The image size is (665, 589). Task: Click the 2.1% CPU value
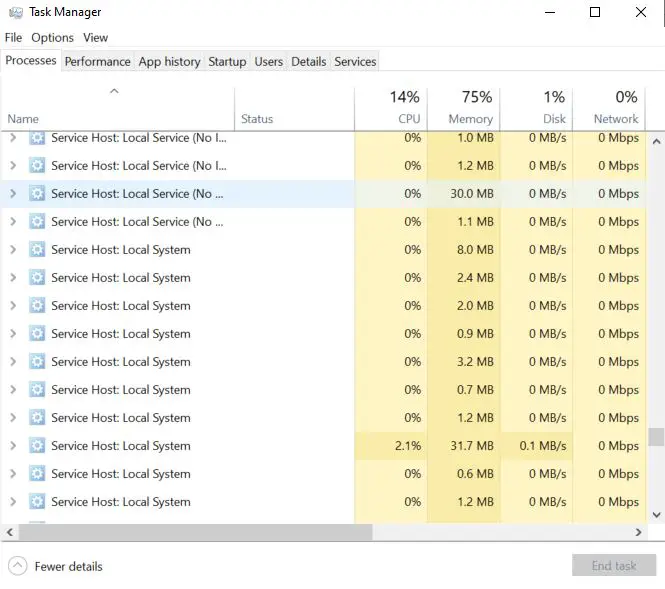[x=408, y=446]
